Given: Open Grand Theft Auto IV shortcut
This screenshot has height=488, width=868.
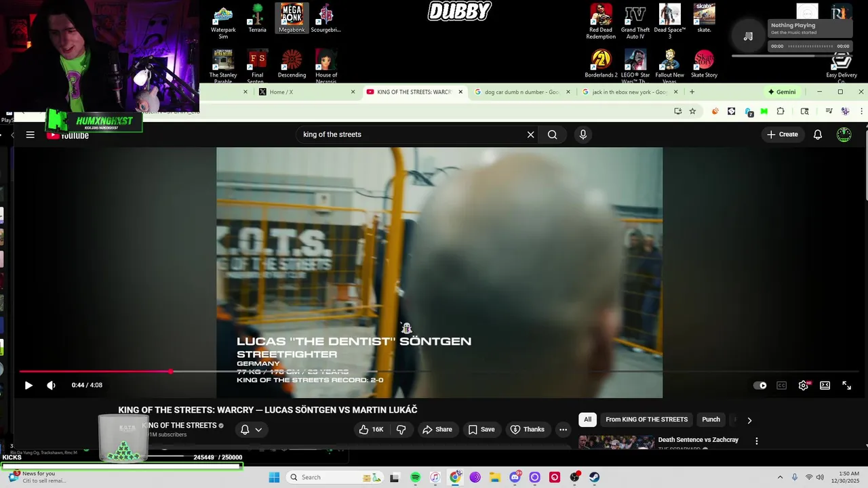Looking at the screenshot, I should tap(635, 22).
